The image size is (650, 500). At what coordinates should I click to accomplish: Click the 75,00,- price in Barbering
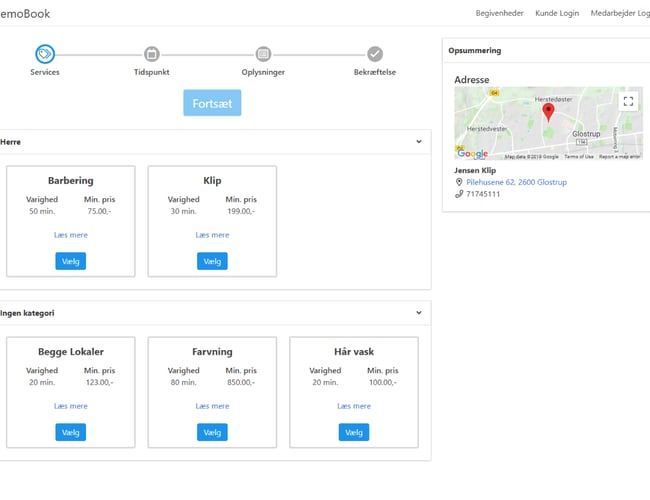tap(99, 211)
